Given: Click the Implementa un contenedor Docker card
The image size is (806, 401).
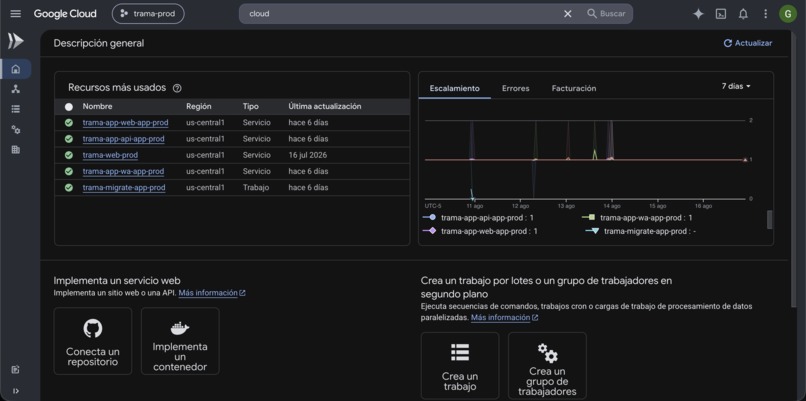Looking at the screenshot, I should 180,341.
